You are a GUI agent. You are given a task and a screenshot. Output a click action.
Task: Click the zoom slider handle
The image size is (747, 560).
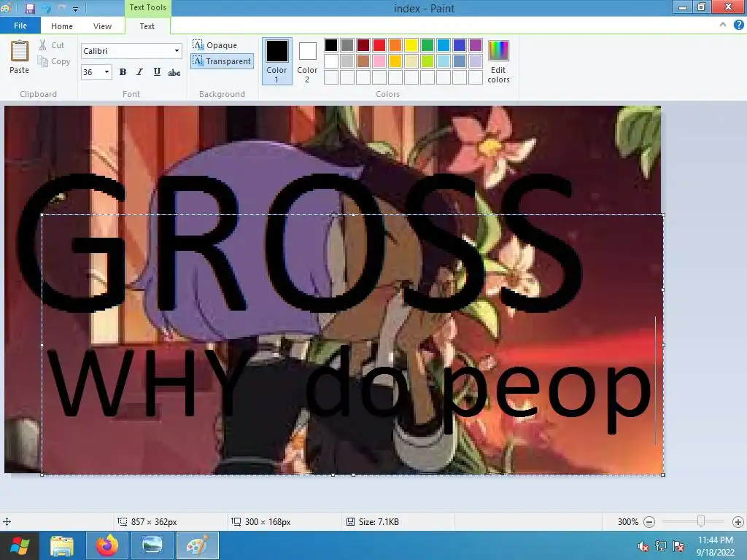[701, 521]
